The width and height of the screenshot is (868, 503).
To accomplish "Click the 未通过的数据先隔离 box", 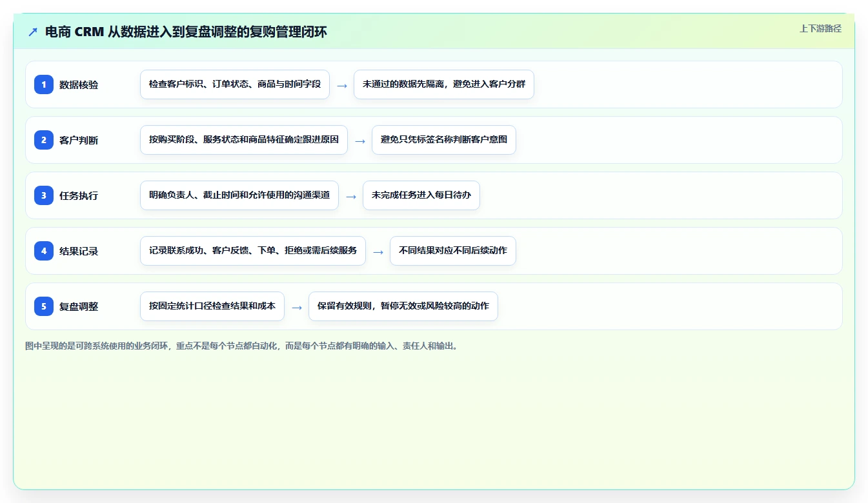I will point(444,84).
